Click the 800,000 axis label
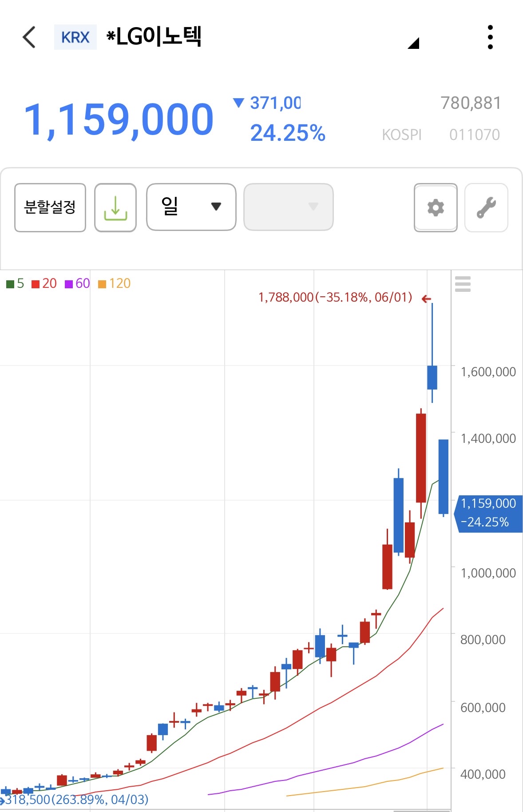The height and width of the screenshot is (812, 523). point(483,640)
